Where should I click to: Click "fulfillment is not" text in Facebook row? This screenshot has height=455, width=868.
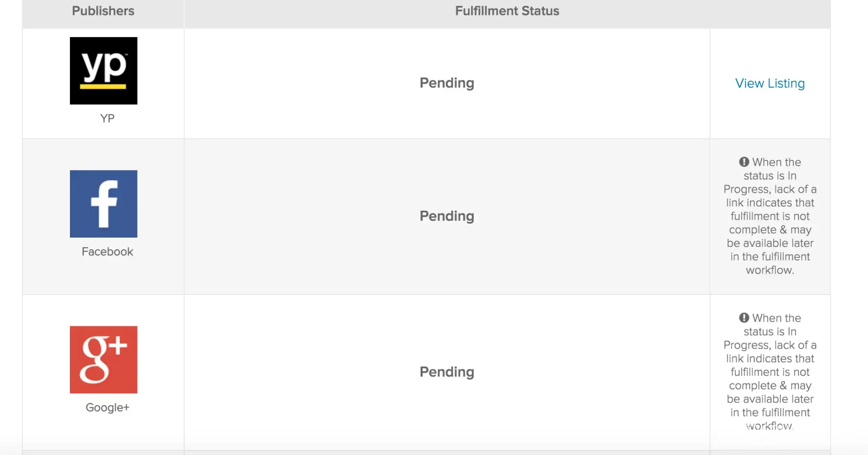[x=770, y=216]
